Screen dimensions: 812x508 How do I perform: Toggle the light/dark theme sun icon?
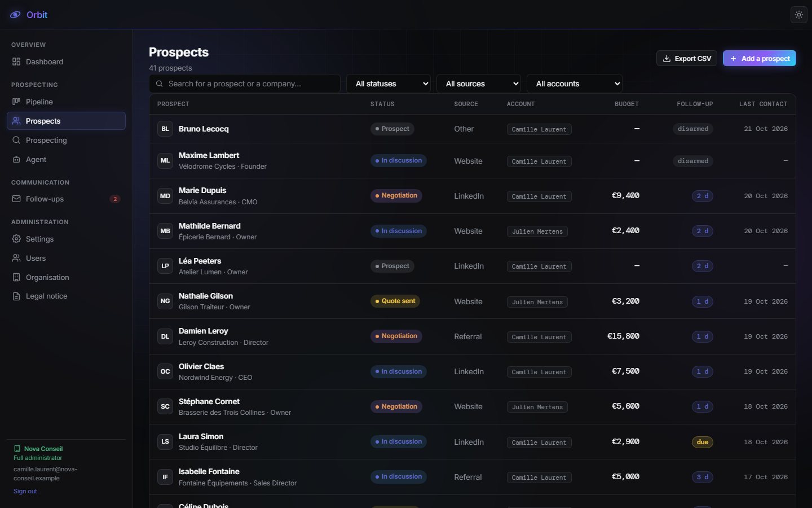pyautogui.click(x=799, y=15)
